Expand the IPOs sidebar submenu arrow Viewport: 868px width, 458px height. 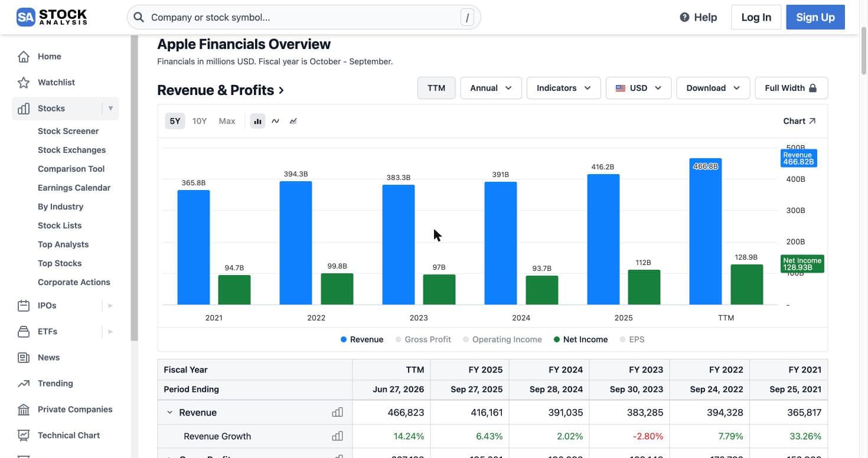click(x=110, y=306)
